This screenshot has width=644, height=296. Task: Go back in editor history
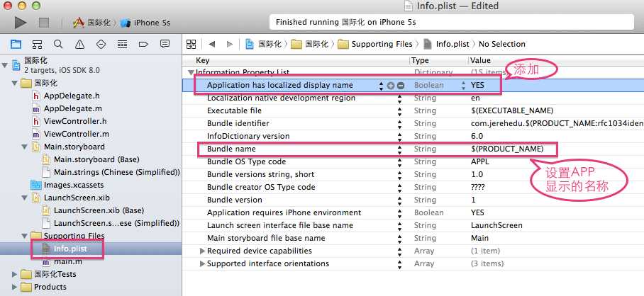coord(212,44)
